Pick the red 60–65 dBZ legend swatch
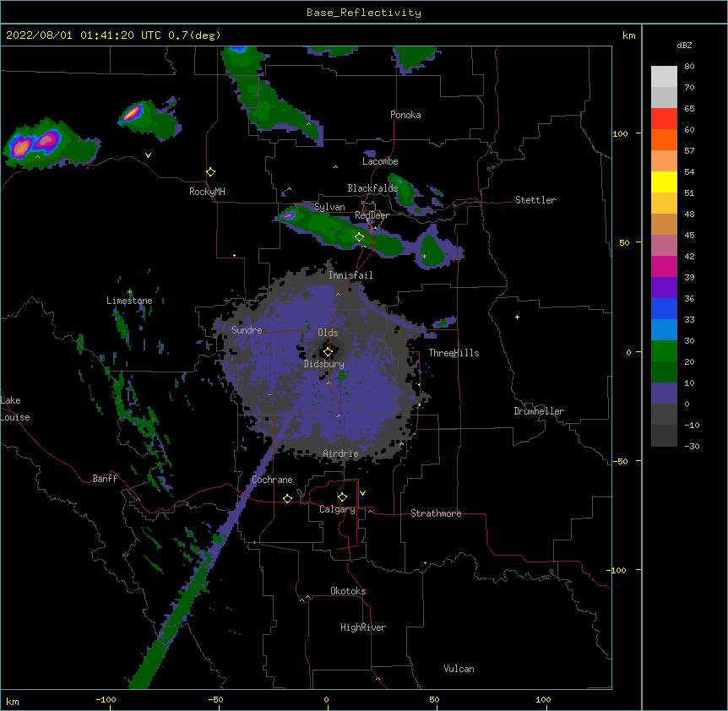 pyautogui.click(x=664, y=119)
